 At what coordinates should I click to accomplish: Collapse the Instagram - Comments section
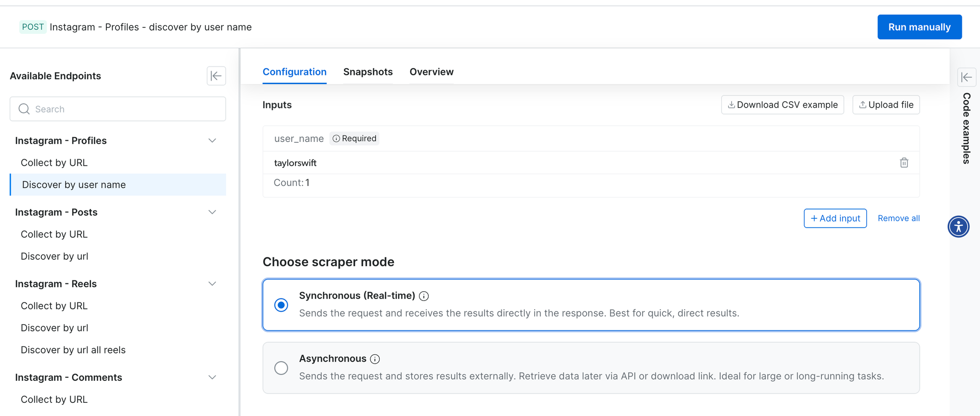(212, 377)
